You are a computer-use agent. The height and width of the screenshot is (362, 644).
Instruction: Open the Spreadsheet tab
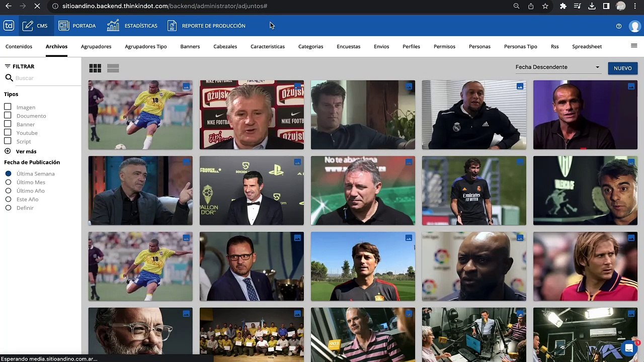(587, 46)
